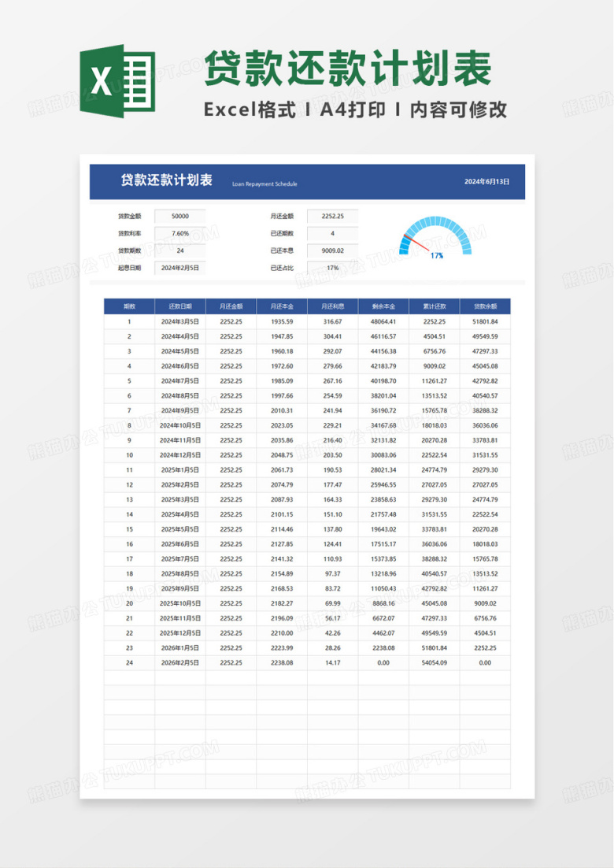Viewport: 614px width, 868px height.
Task: Click the 已还期数 field showing 4
Action: pos(332,234)
